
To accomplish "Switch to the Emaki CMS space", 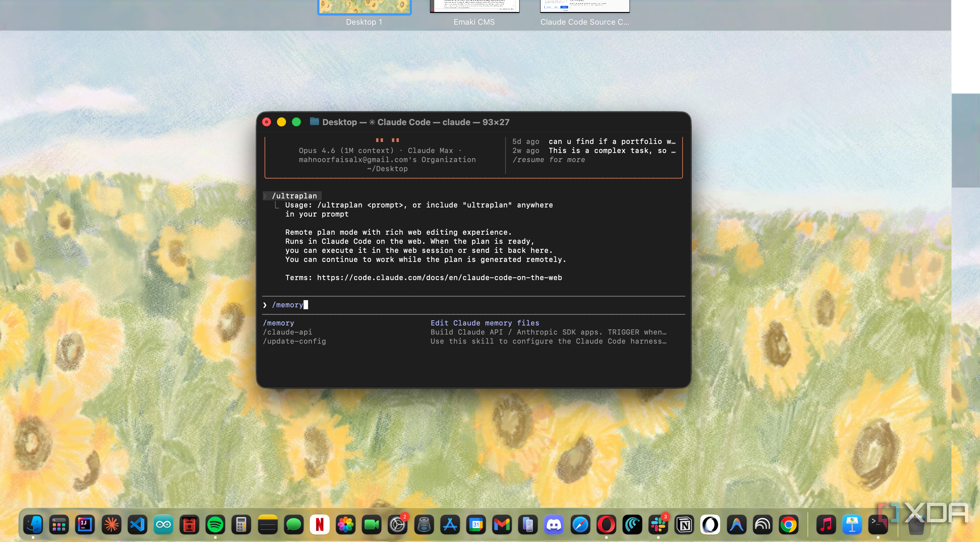I will click(x=474, y=6).
